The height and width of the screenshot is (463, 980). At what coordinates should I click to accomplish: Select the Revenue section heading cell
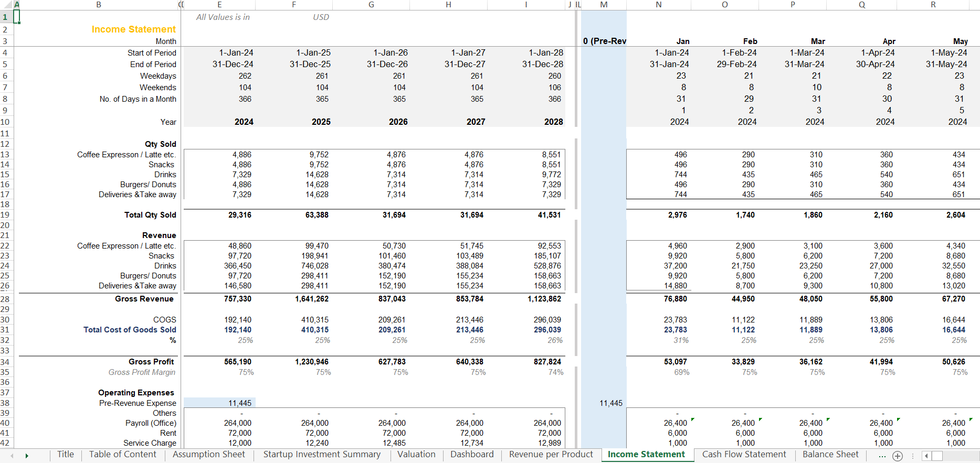click(159, 235)
